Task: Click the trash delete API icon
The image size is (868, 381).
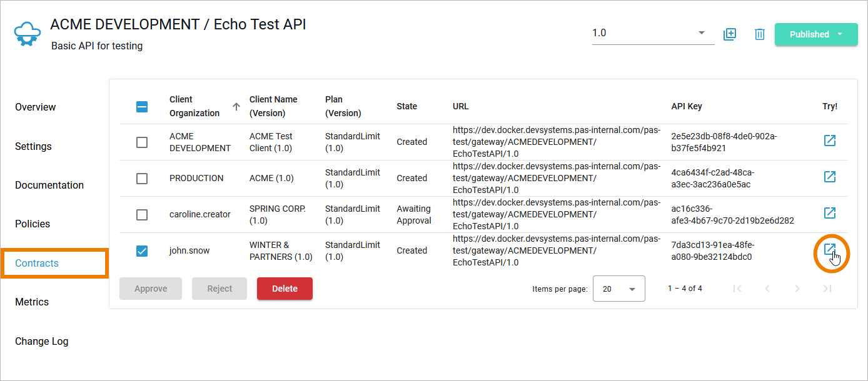Action: tap(760, 34)
